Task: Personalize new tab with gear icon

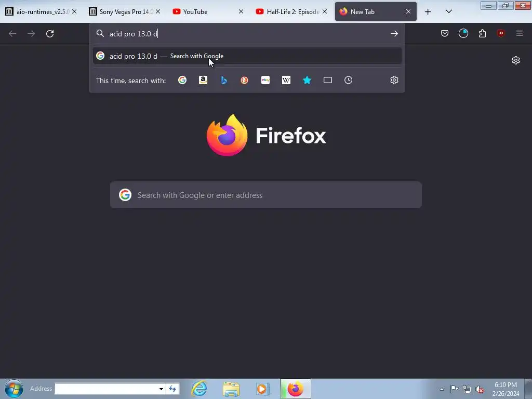Action: (x=516, y=60)
